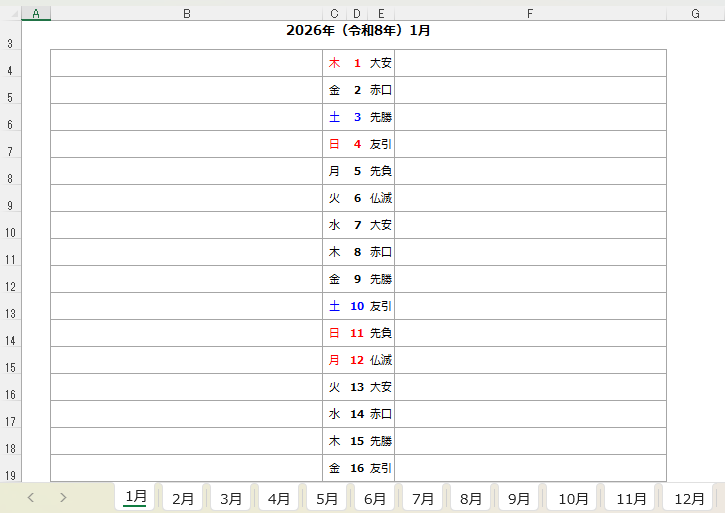Select row 10 header
The image size is (725, 513).
coord(10,232)
